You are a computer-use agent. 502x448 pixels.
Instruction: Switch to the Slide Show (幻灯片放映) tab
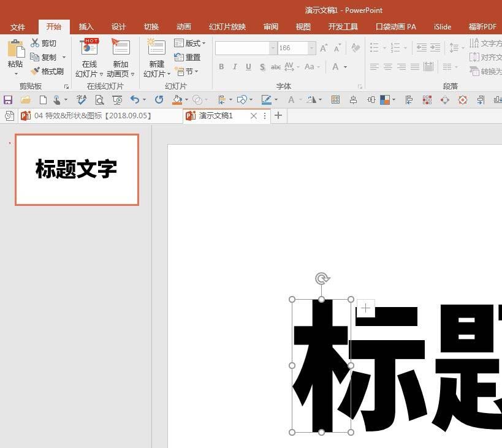pyautogui.click(x=227, y=27)
